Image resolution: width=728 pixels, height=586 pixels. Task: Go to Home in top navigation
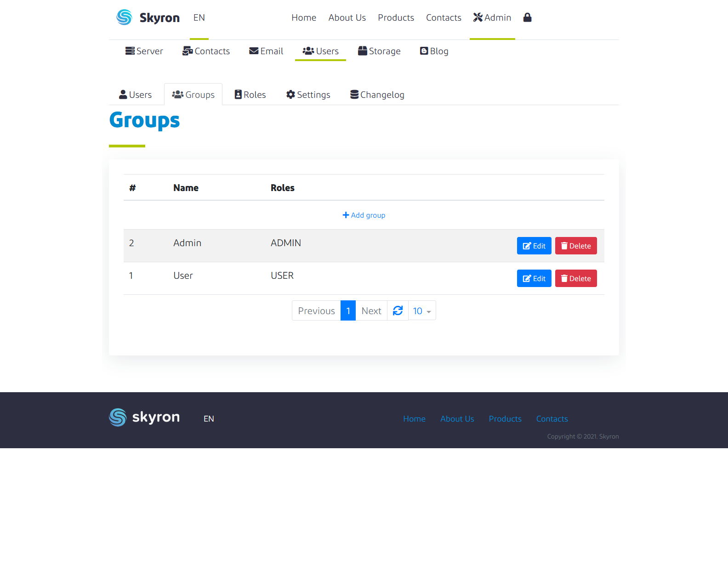(x=304, y=17)
